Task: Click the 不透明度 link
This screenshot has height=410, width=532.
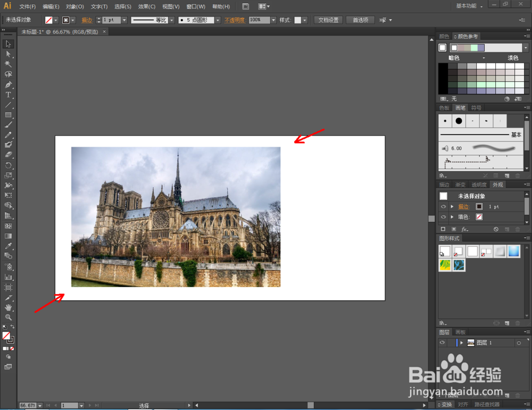Action: tap(235, 20)
